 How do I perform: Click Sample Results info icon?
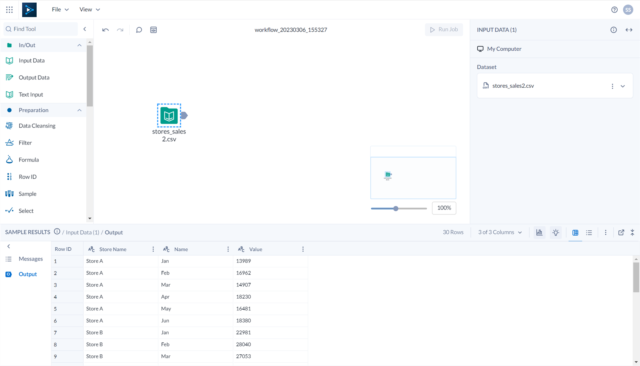[x=57, y=232]
